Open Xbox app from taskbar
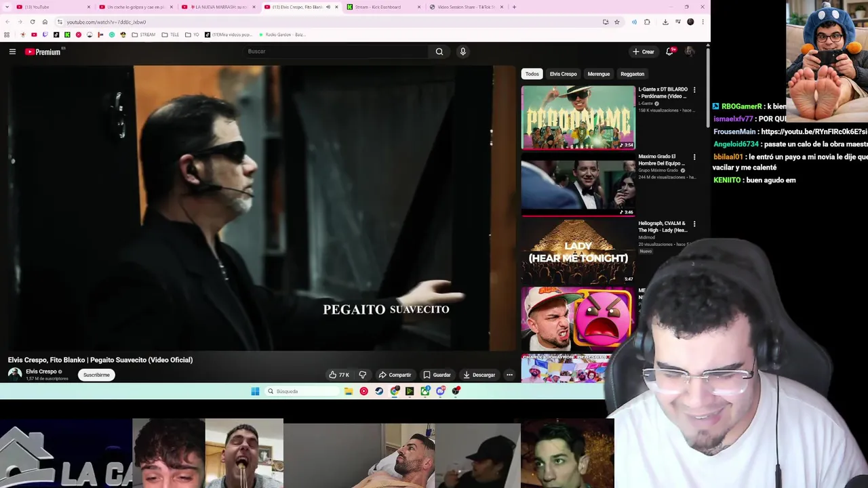 coord(425,391)
